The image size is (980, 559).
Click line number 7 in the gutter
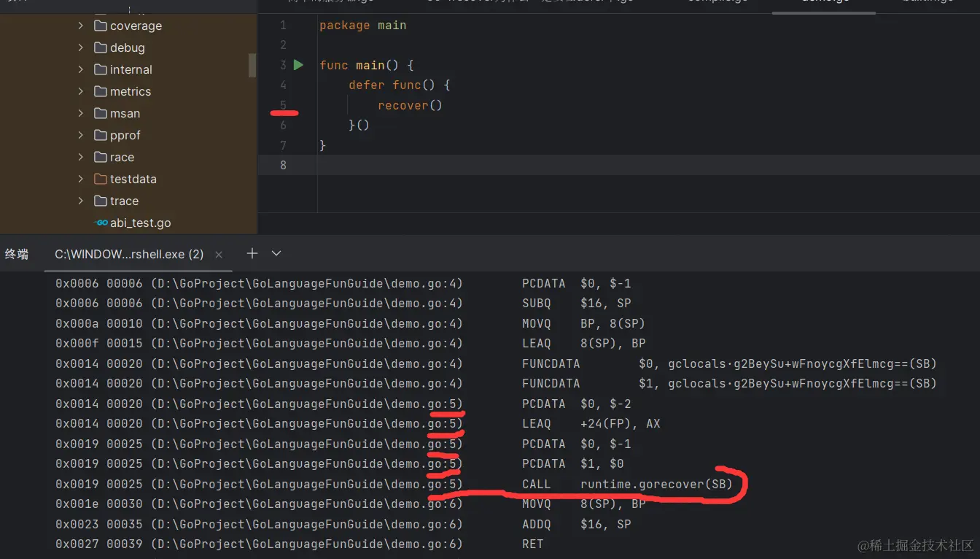(283, 145)
